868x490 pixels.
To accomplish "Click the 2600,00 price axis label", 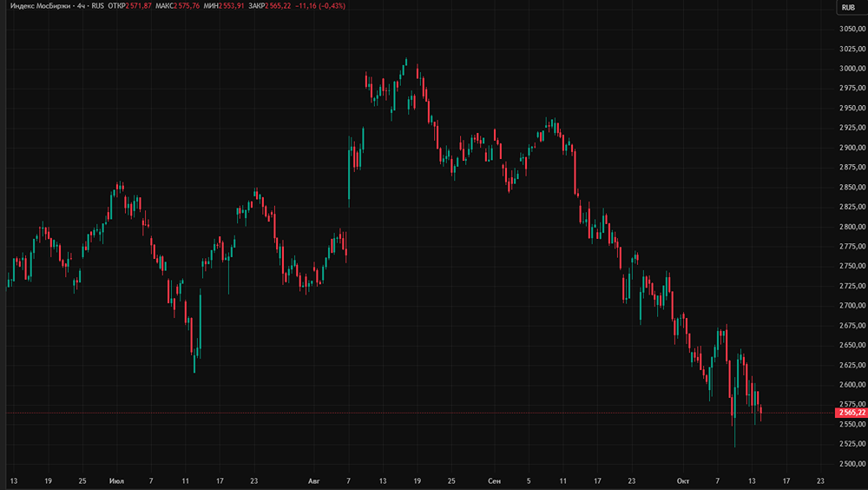I will [852, 385].
